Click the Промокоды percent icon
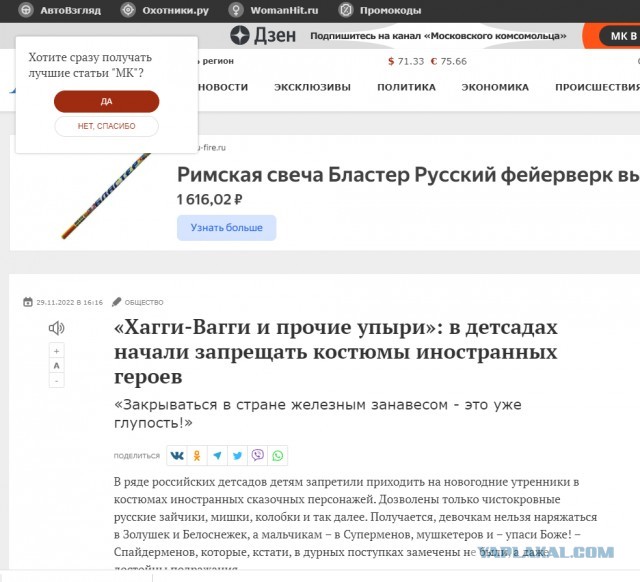 coord(345,10)
